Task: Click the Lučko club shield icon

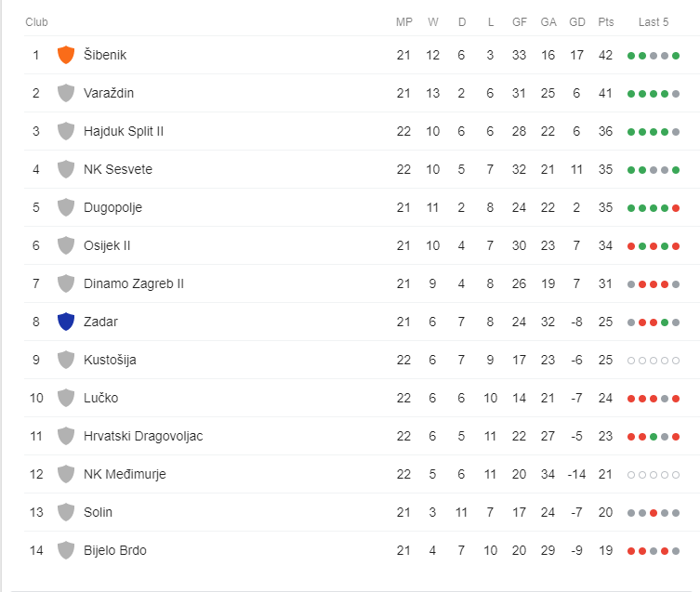Action: coord(65,398)
